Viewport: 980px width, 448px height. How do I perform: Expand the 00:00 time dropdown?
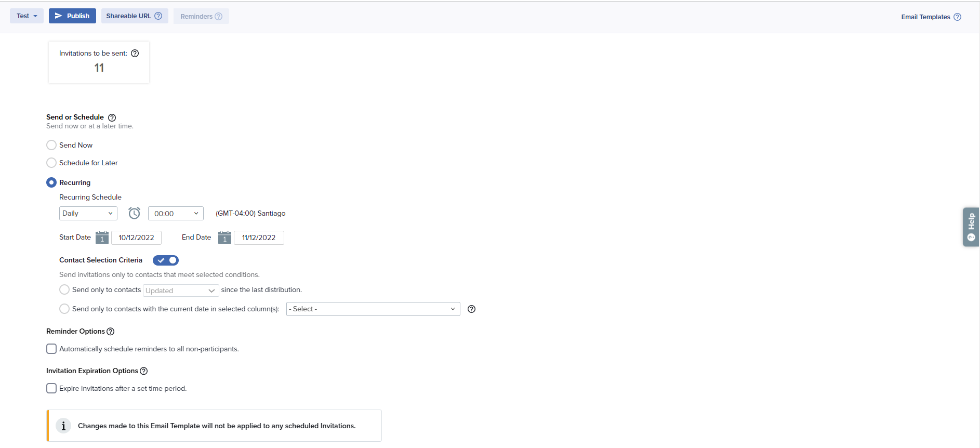[176, 214]
